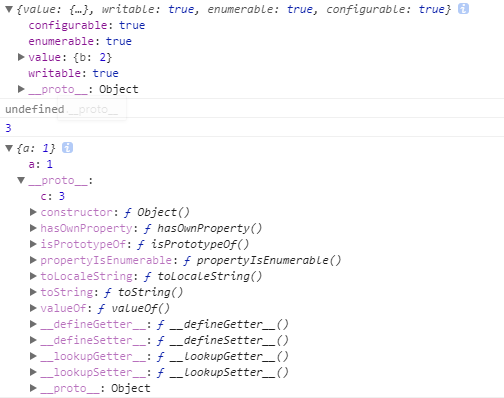Select the 'writable: true' property line
The image size is (504, 398).
pos(73,73)
